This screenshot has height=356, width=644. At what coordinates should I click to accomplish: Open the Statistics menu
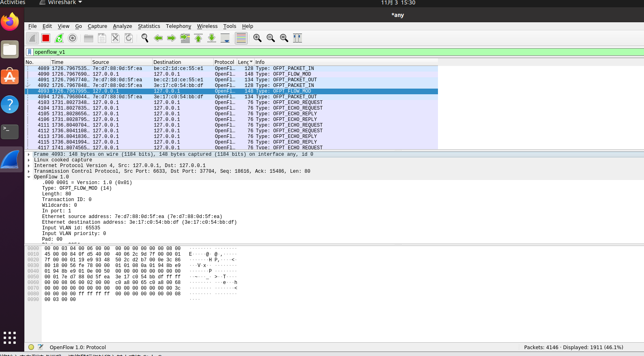(149, 26)
